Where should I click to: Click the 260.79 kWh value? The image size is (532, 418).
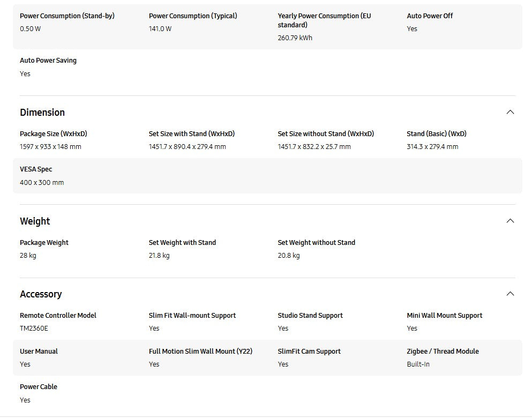tap(295, 38)
